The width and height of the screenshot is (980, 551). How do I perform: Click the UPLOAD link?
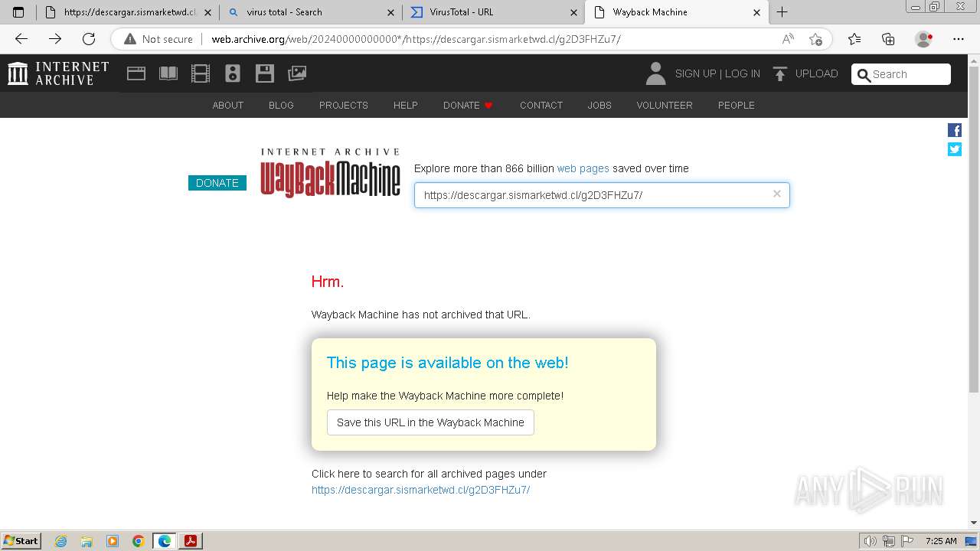[817, 73]
